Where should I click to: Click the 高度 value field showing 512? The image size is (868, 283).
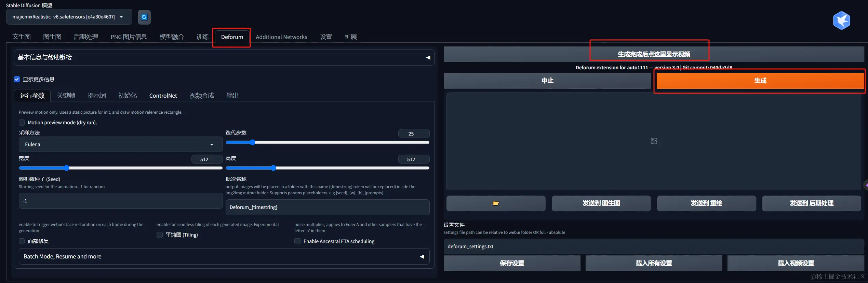pos(414,159)
